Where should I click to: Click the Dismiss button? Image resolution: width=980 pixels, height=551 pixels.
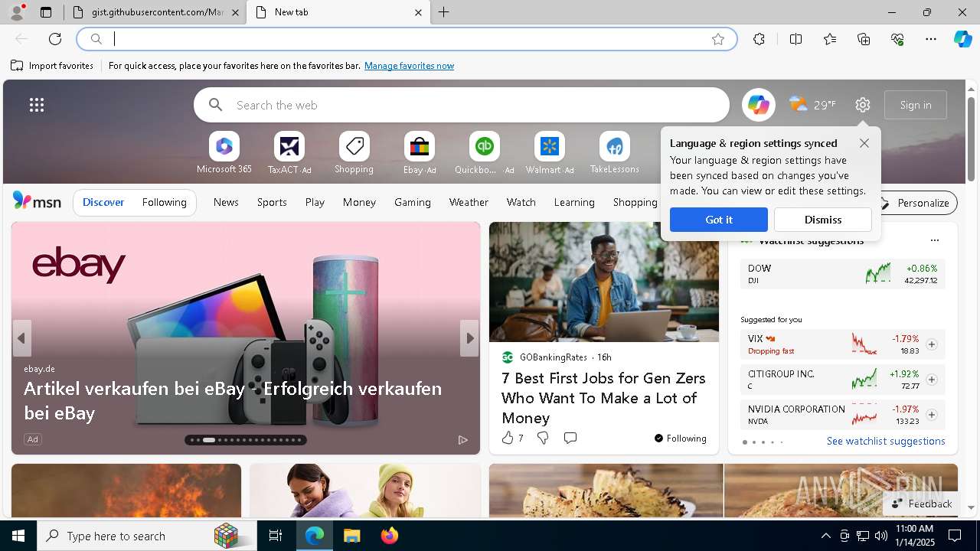pyautogui.click(x=823, y=220)
